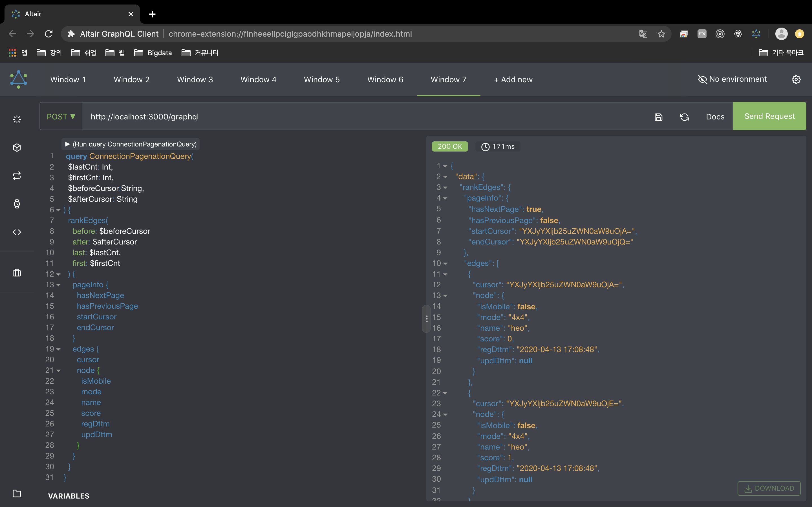This screenshot has width=812, height=507.
Task: Open the settings gear icon
Action: pyautogui.click(x=796, y=79)
